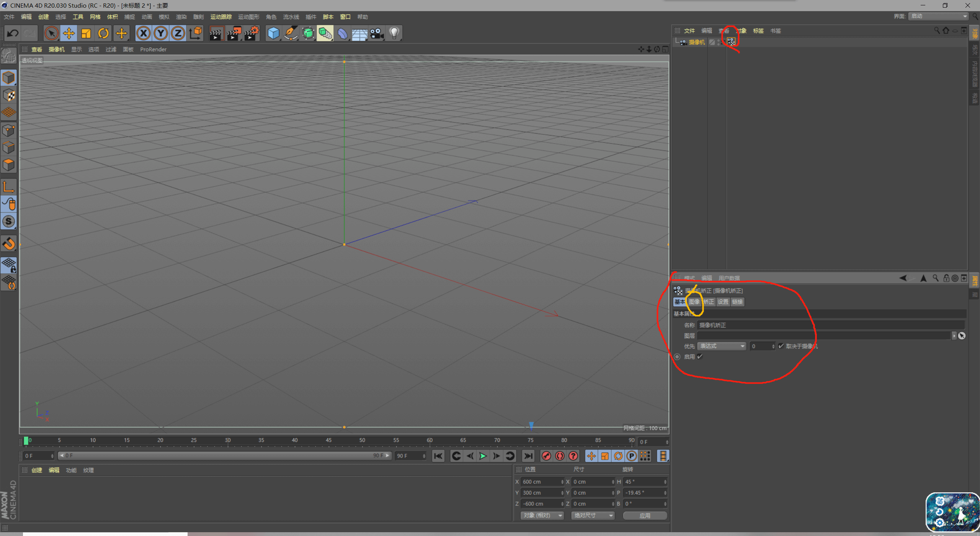Select the 摄像机 object in Object Manager
The height and width of the screenshot is (536, 980).
[697, 42]
